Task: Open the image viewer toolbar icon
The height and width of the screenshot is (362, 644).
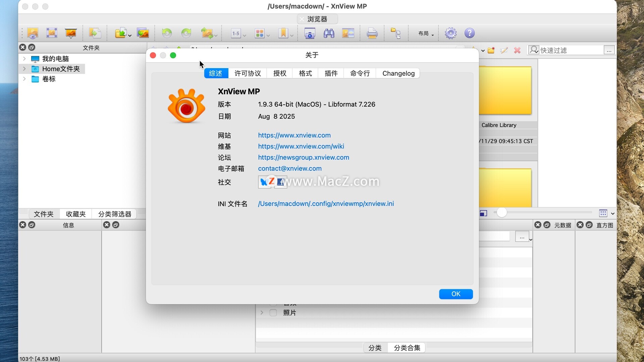Action: pyautogui.click(x=33, y=33)
